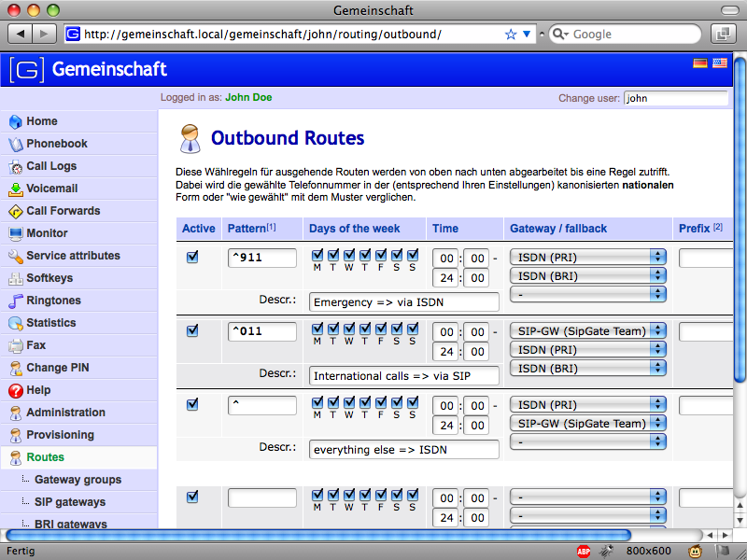Click the Phonebook menu link

coord(57,144)
